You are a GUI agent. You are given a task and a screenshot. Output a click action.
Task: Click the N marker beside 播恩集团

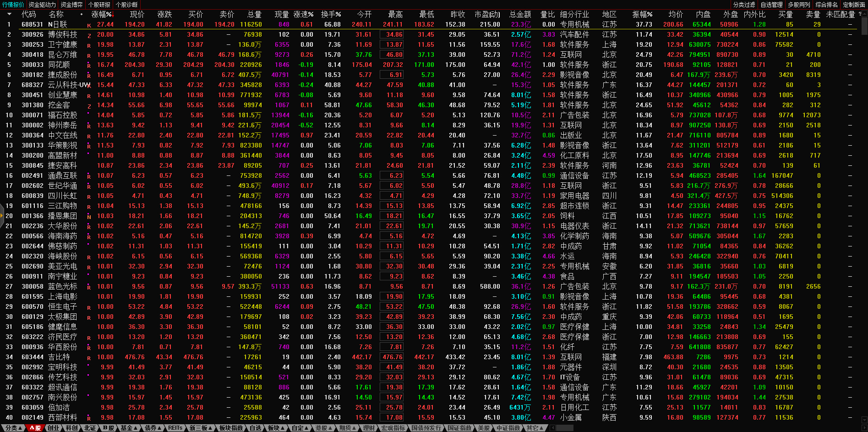click(x=89, y=217)
